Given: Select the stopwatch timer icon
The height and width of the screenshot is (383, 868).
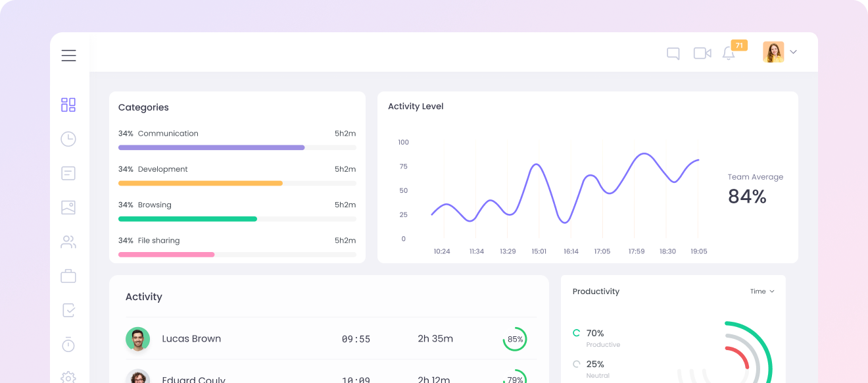Looking at the screenshot, I should 68,344.
